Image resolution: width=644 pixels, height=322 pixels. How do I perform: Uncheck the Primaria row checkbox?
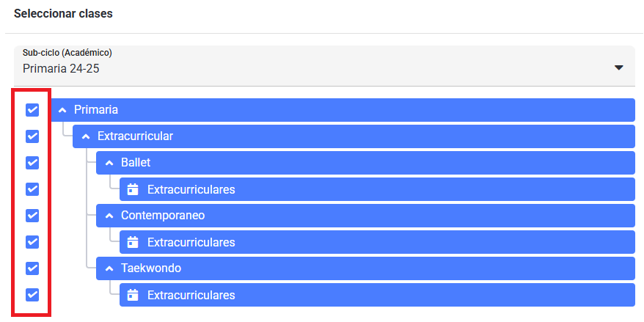(x=32, y=110)
